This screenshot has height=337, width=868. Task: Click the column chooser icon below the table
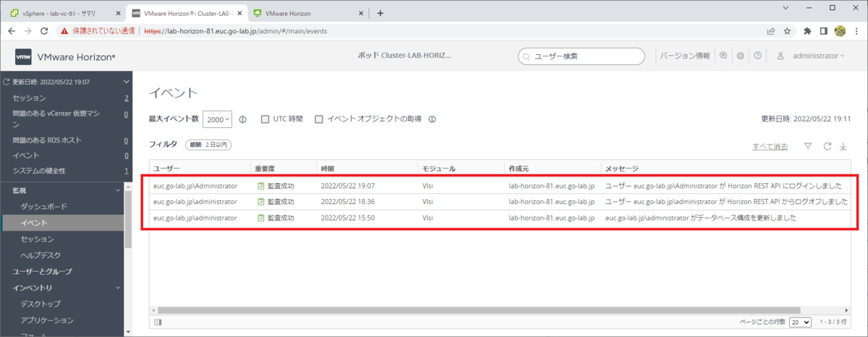(x=158, y=322)
